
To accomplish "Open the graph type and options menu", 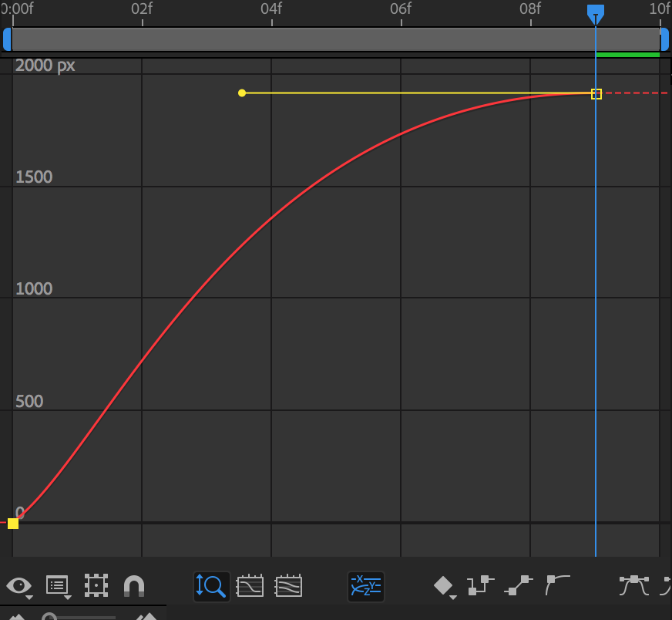I will tap(58, 586).
